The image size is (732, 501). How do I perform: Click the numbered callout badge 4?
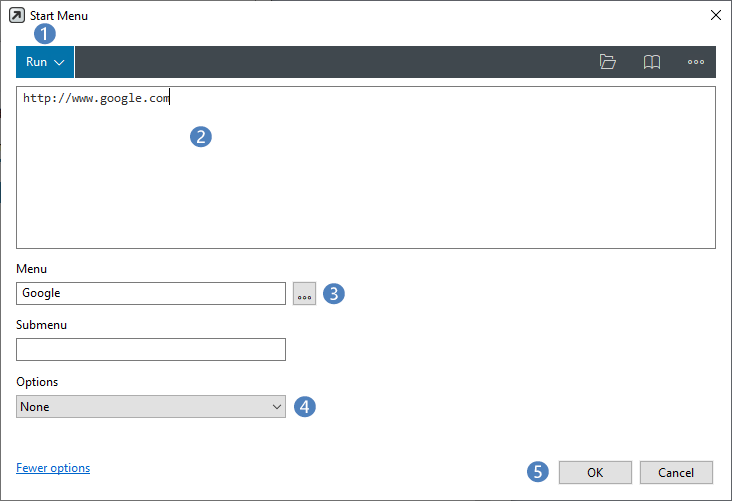(x=305, y=407)
